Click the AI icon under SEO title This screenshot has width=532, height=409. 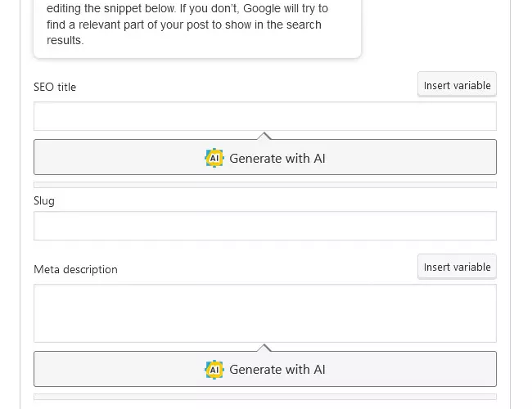pyautogui.click(x=214, y=158)
